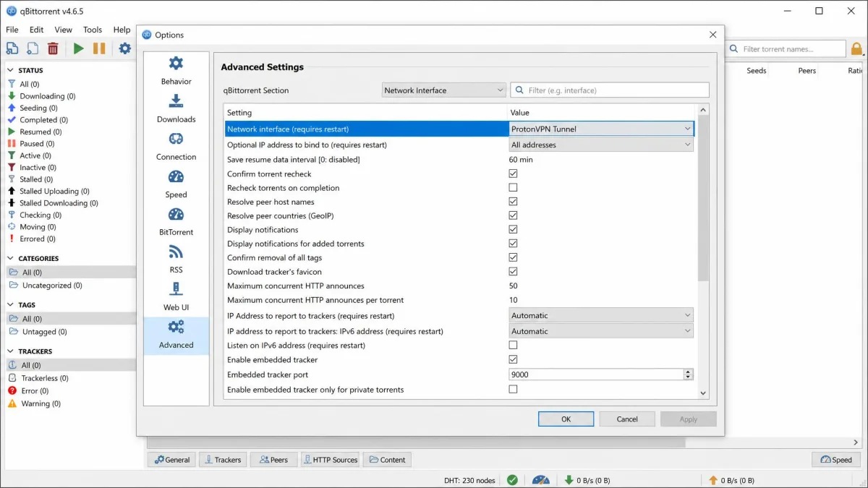Open the Tools menu

click(x=93, y=30)
